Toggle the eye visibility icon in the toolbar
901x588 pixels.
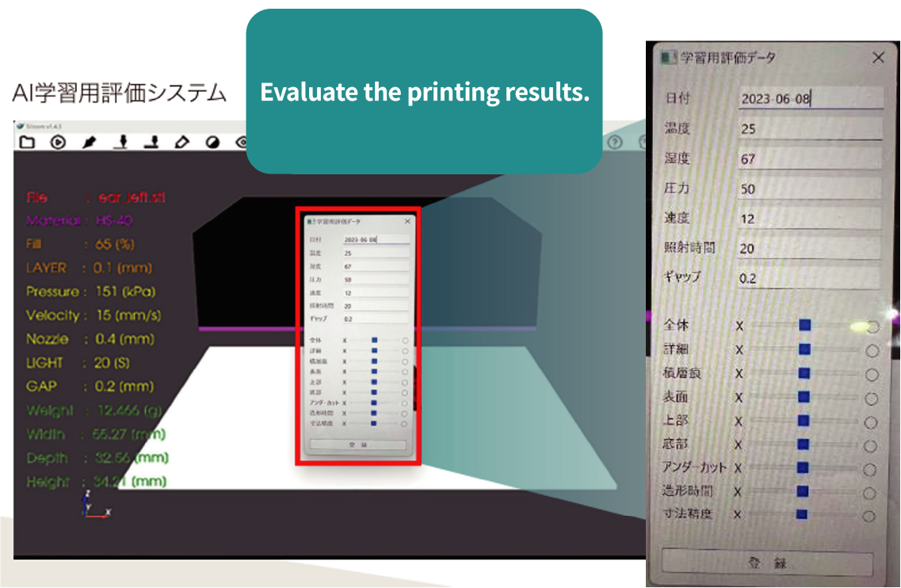(241, 143)
